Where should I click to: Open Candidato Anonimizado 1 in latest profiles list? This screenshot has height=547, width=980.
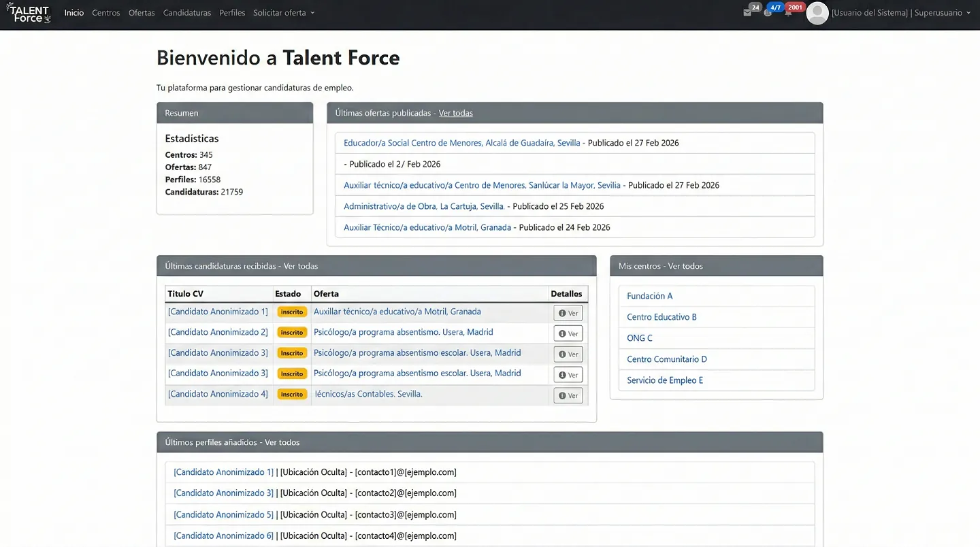pos(223,472)
